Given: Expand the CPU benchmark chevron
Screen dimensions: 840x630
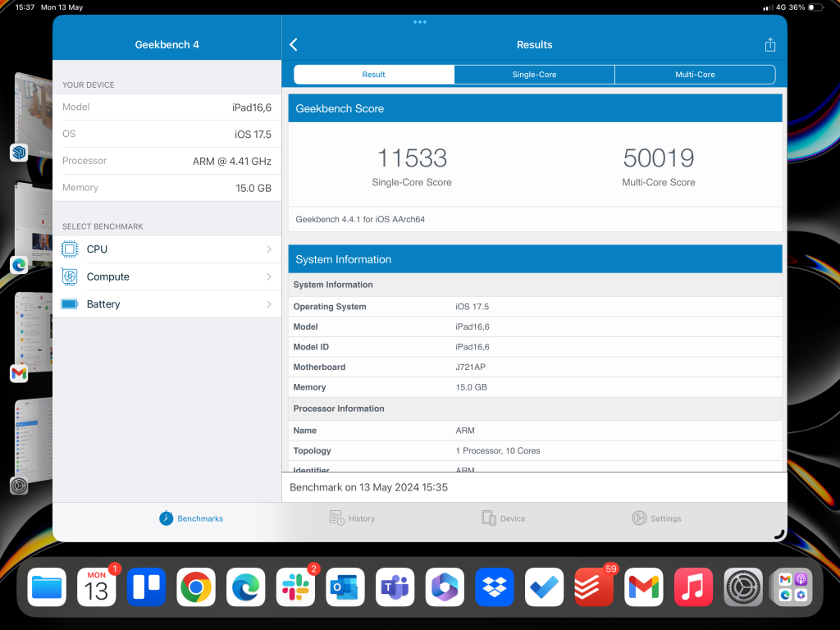Looking at the screenshot, I should pyautogui.click(x=269, y=249).
